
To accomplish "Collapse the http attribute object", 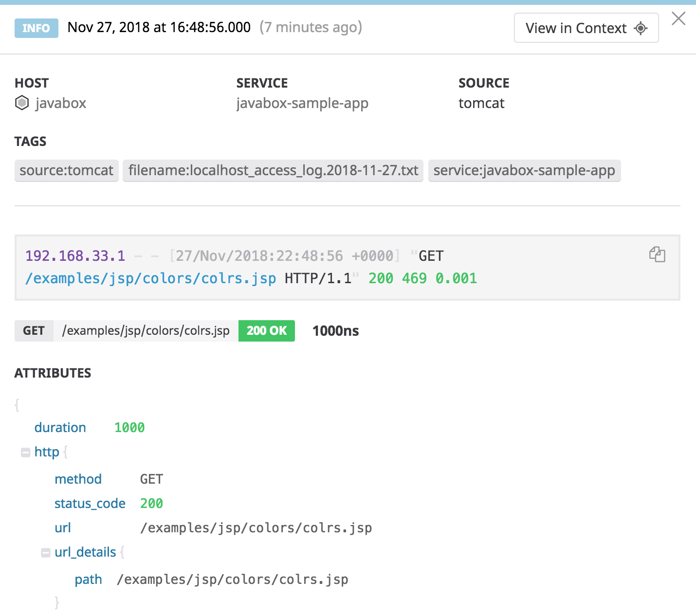I will (25, 452).
